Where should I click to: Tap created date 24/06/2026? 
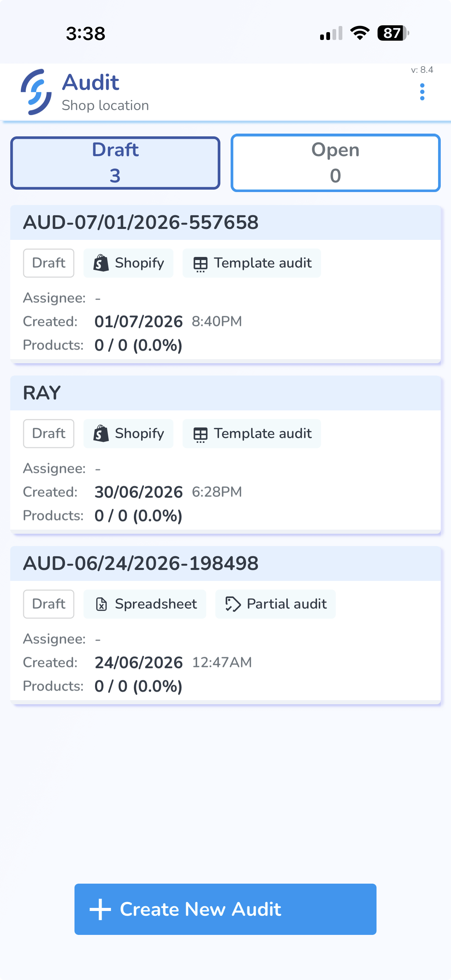(138, 662)
